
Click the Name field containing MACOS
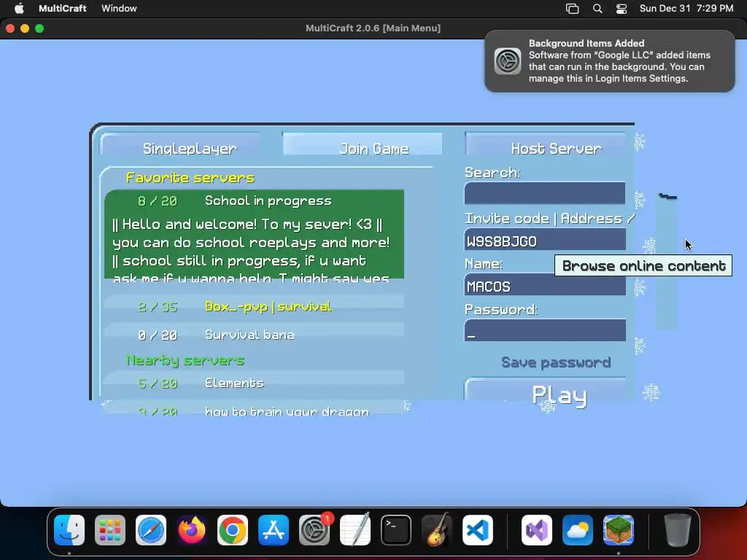coord(545,285)
